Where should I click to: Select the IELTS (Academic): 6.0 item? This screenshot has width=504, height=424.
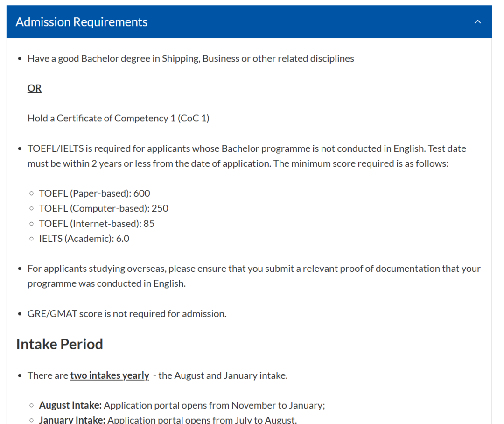coord(84,239)
